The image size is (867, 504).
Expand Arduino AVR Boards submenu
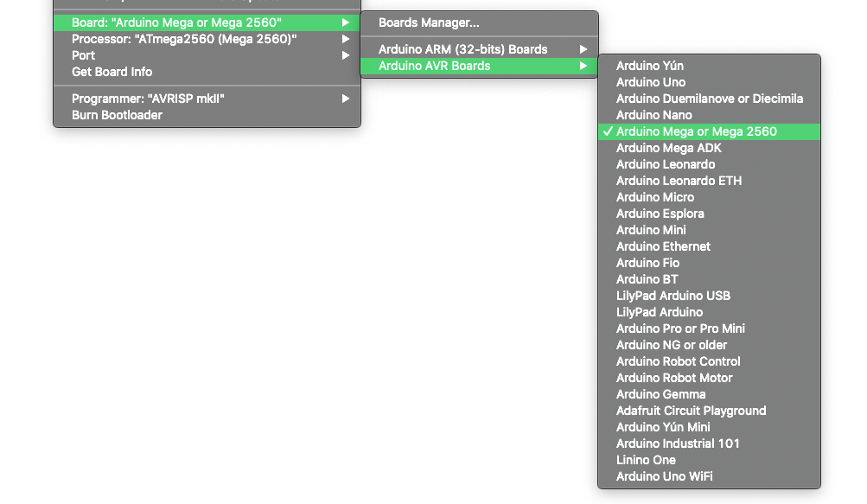(479, 66)
